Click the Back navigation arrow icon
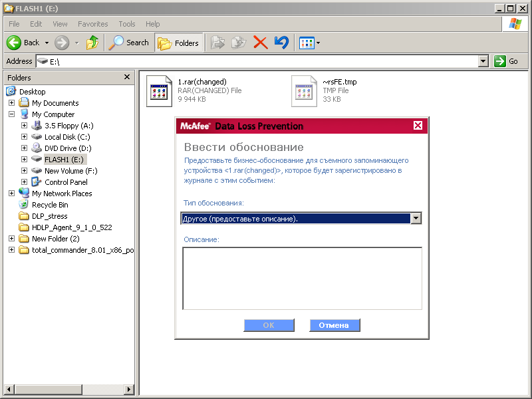The height and width of the screenshot is (399, 532). pyautogui.click(x=14, y=43)
